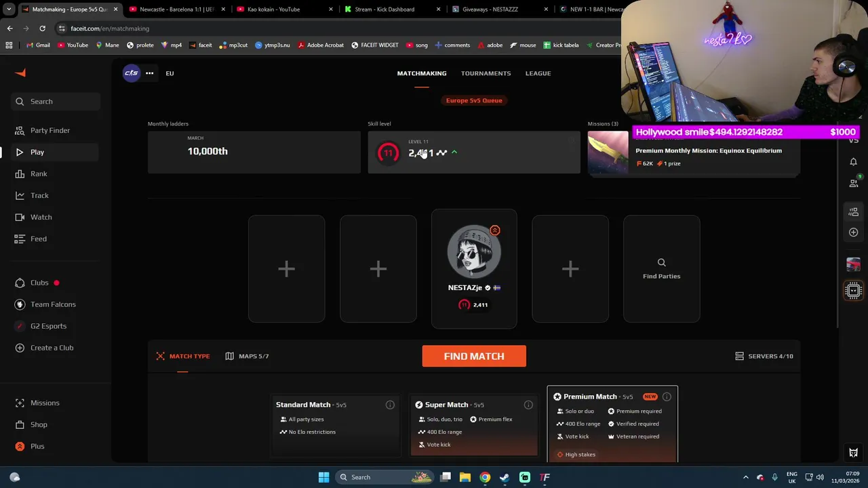Open the MAPS 5/7 tab
This screenshot has height=488, width=868.
[x=247, y=356]
